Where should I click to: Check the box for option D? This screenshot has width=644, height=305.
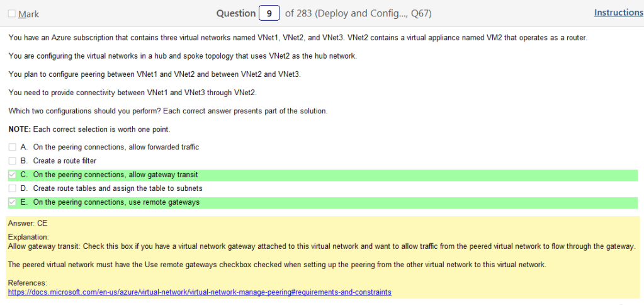click(13, 188)
